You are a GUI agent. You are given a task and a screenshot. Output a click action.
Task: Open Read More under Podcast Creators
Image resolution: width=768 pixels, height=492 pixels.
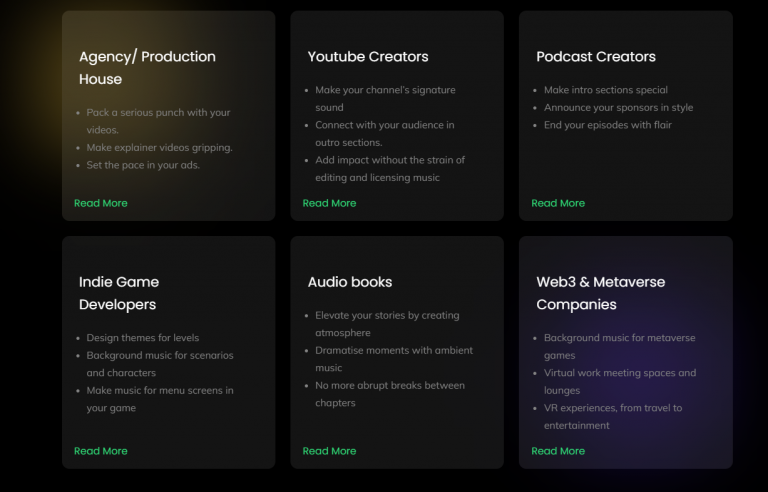coord(558,203)
